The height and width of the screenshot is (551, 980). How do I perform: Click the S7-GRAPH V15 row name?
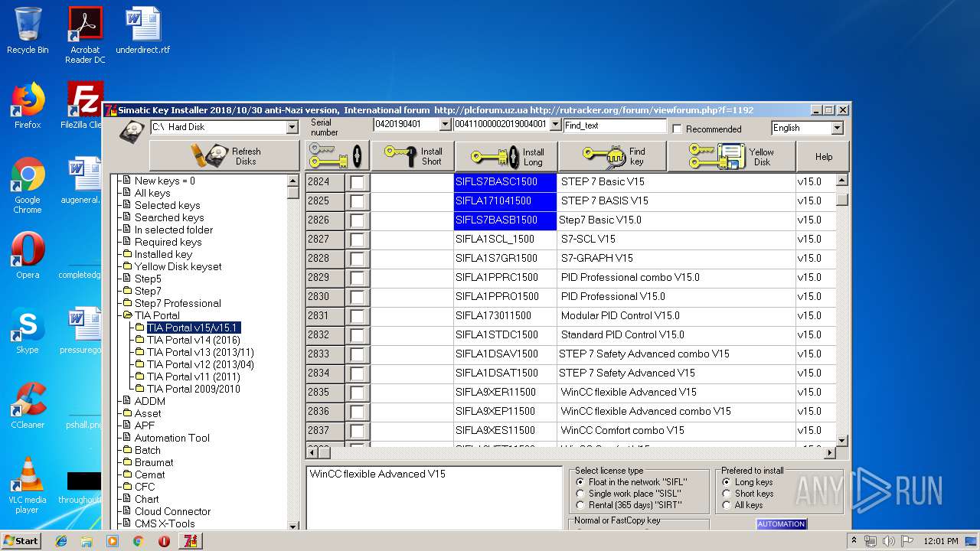pyautogui.click(x=597, y=258)
